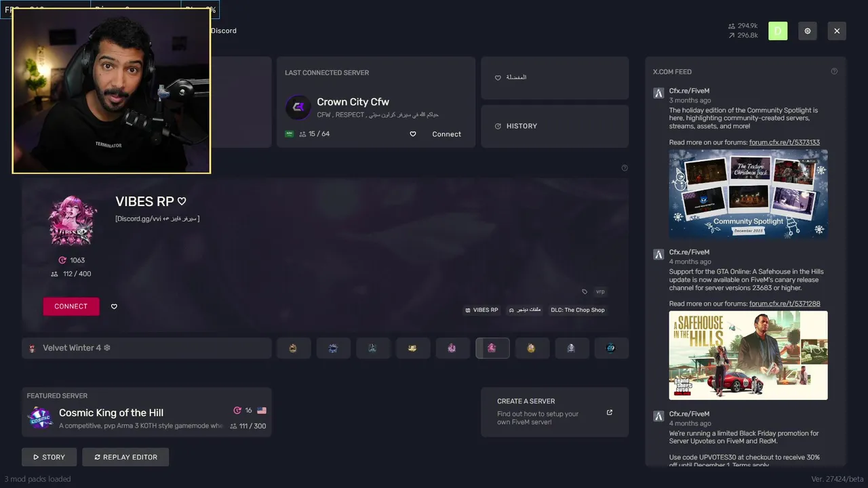Select the highlighted pink VIBES RP server icon
The width and height of the screenshot is (868, 488).
(492, 348)
